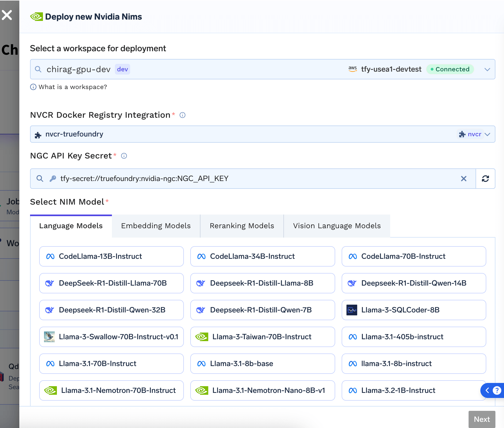504x428 pixels.
Task: Open the help widget question mark
Action: click(497, 390)
